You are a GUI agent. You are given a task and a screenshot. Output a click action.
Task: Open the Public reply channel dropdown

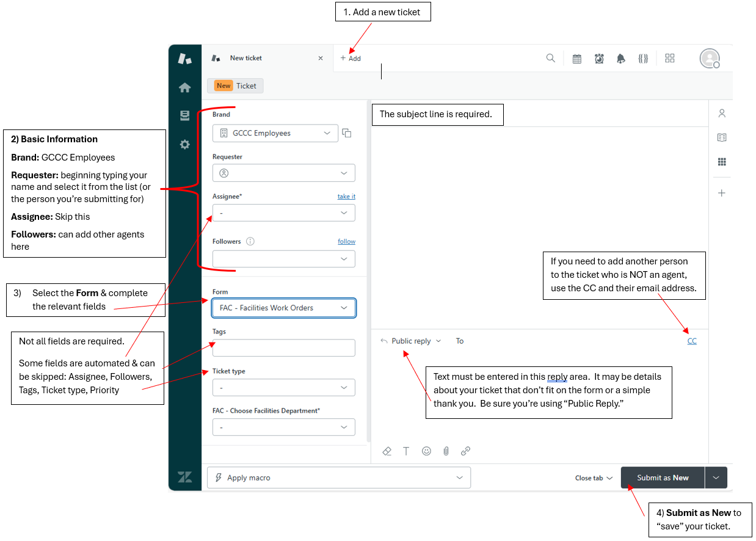click(410, 341)
